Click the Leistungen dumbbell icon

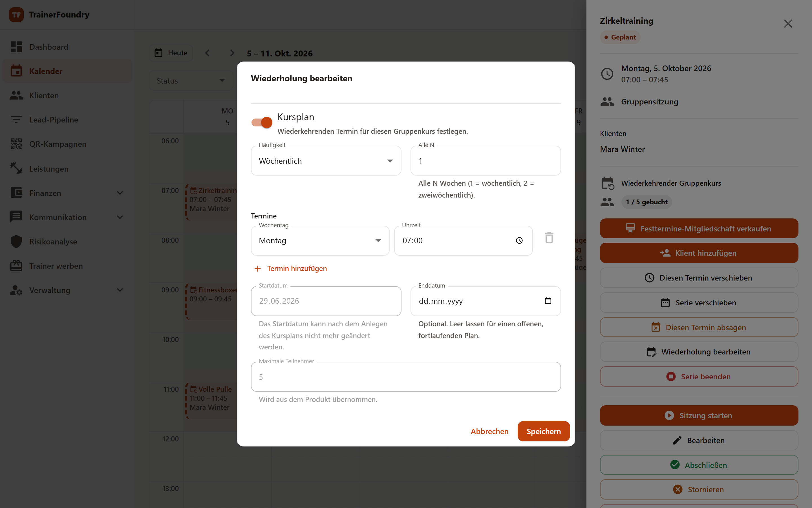pyautogui.click(x=16, y=168)
